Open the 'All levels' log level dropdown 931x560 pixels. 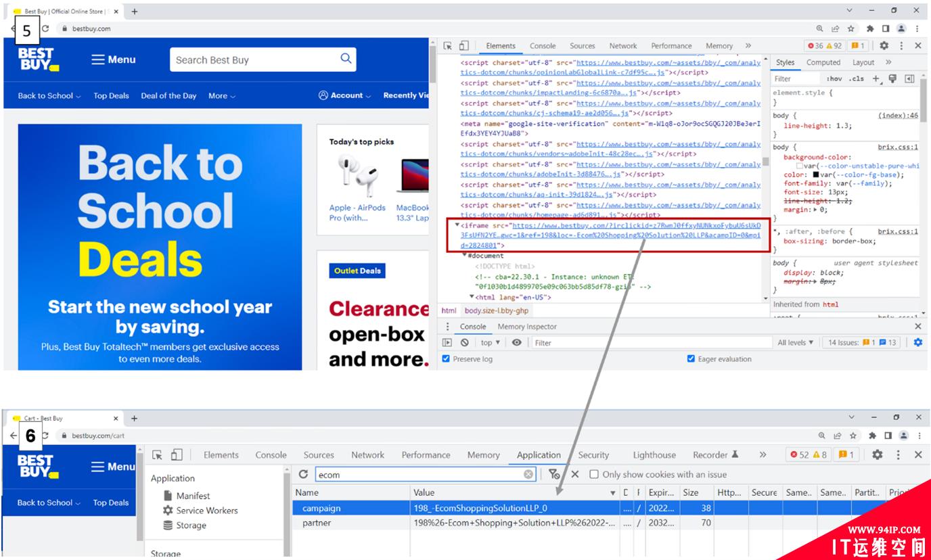796,343
